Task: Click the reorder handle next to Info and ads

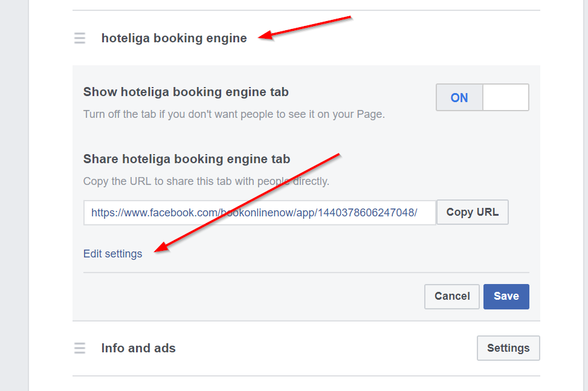Action: coord(80,348)
